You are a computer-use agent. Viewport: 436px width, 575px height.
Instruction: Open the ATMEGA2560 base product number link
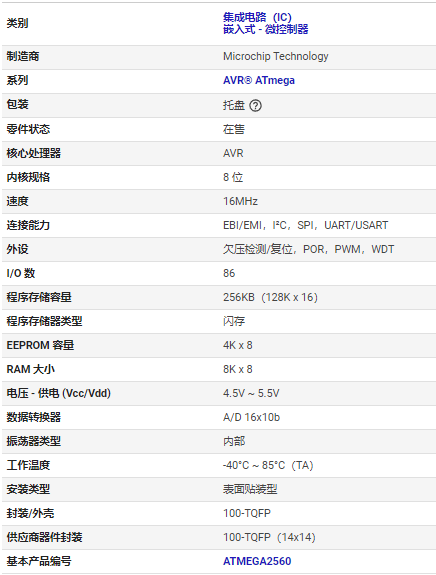point(257,561)
